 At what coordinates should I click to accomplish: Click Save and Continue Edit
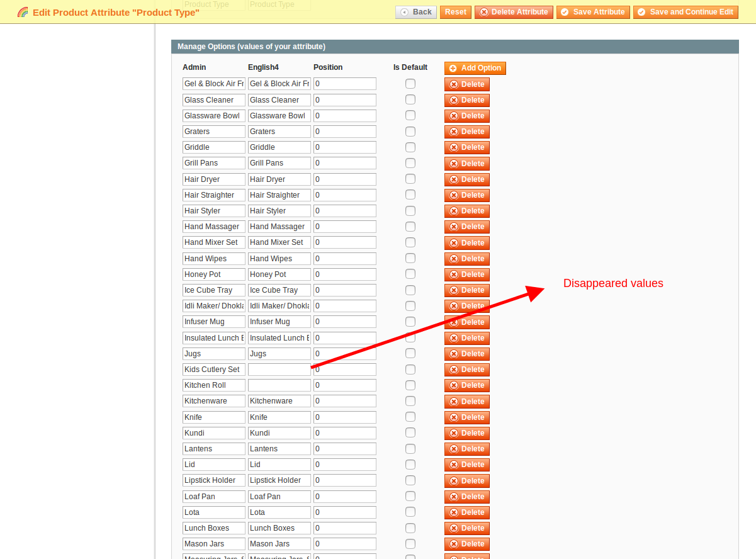(x=685, y=12)
